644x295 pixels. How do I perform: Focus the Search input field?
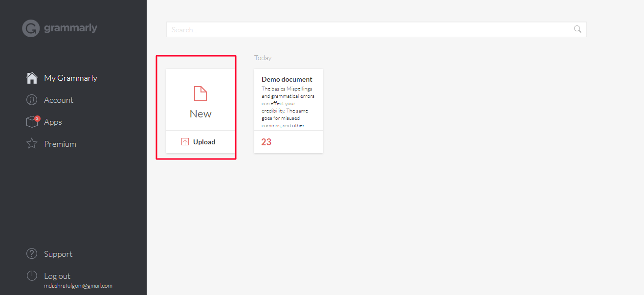(x=376, y=29)
